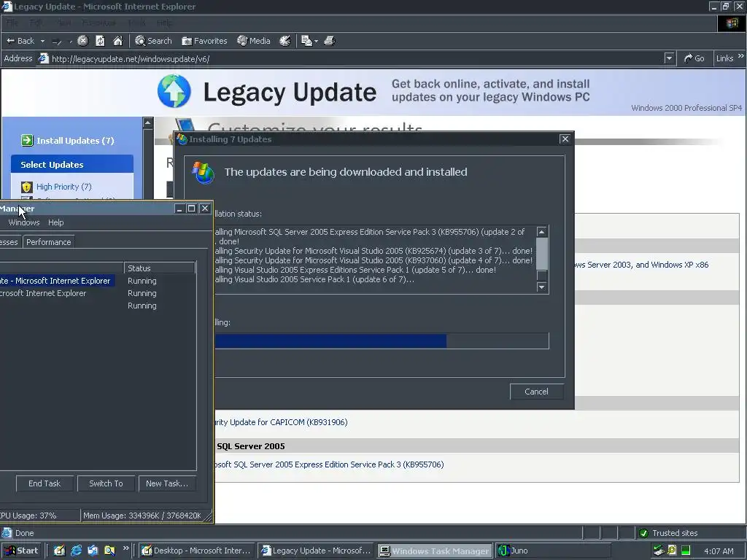This screenshot has height=560, width=747.
Task: Go to the browser Home page
Action: [117, 41]
